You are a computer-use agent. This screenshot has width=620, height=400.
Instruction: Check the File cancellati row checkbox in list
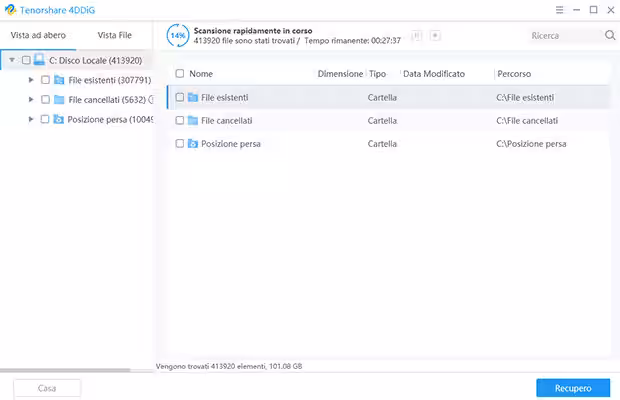[179, 120]
